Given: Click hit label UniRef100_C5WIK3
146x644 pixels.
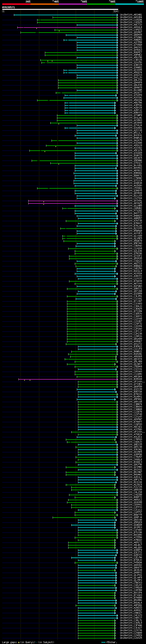Looking at the screenshot, I should 131,583.
